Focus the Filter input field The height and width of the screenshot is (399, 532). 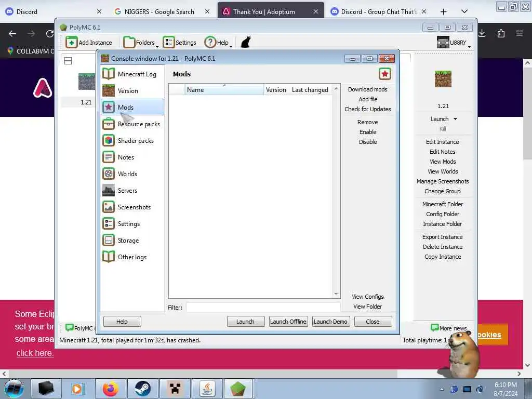[263, 307]
